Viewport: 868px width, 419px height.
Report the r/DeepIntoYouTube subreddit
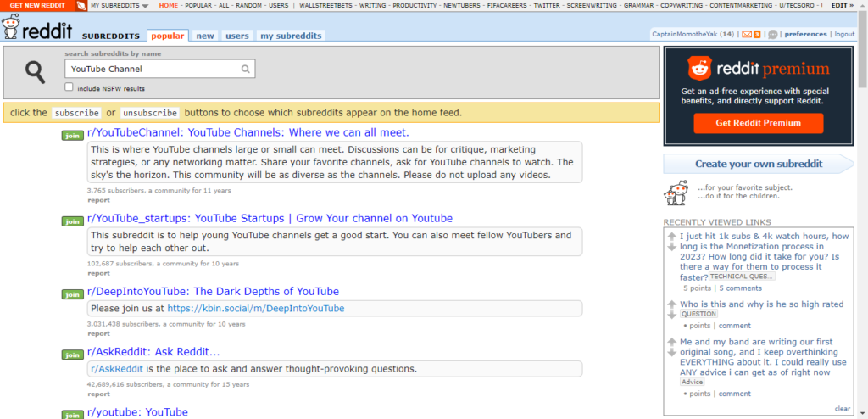(x=98, y=333)
